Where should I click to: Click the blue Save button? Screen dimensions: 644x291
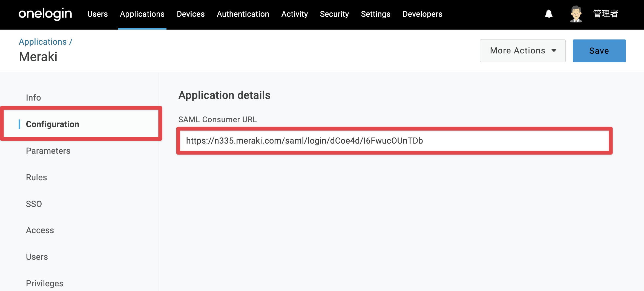pyautogui.click(x=599, y=51)
